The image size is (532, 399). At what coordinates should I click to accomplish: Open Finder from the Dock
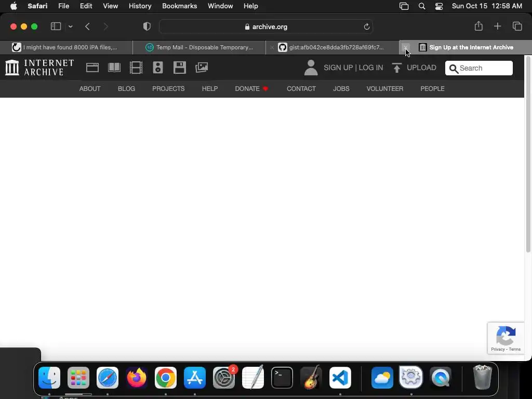point(49,378)
